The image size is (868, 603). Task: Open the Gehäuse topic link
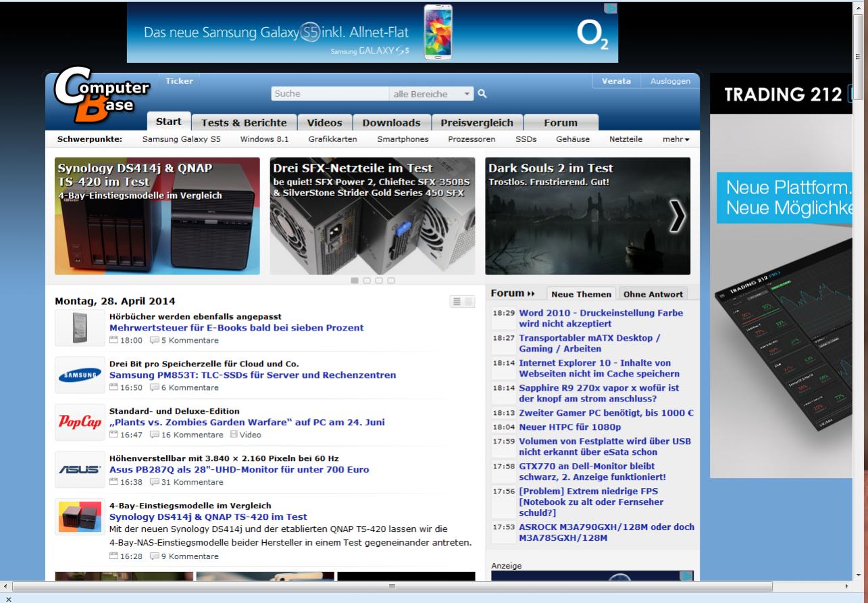[573, 139]
